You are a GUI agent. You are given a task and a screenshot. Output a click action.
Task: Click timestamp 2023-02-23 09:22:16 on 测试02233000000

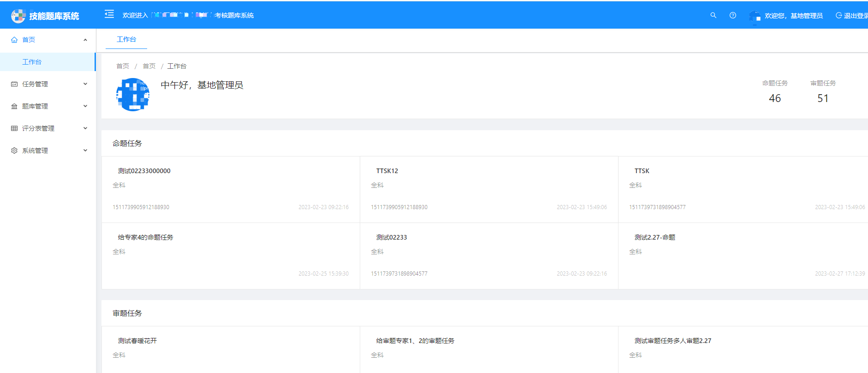[323, 207]
